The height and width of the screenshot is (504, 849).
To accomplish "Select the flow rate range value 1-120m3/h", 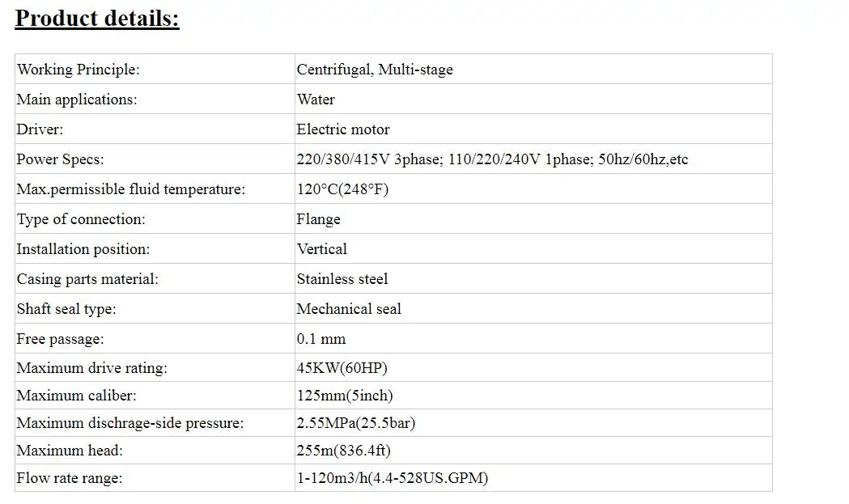I will pos(393,478).
